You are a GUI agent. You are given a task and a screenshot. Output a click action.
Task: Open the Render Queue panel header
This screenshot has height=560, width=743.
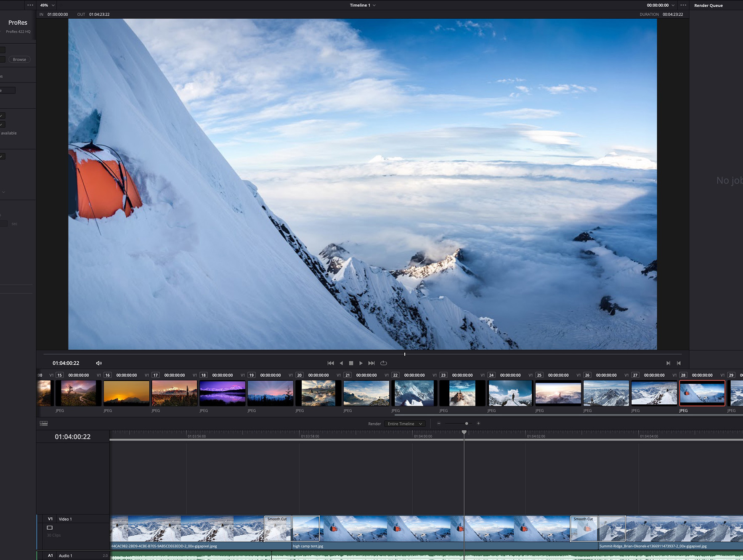click(709, 5)
